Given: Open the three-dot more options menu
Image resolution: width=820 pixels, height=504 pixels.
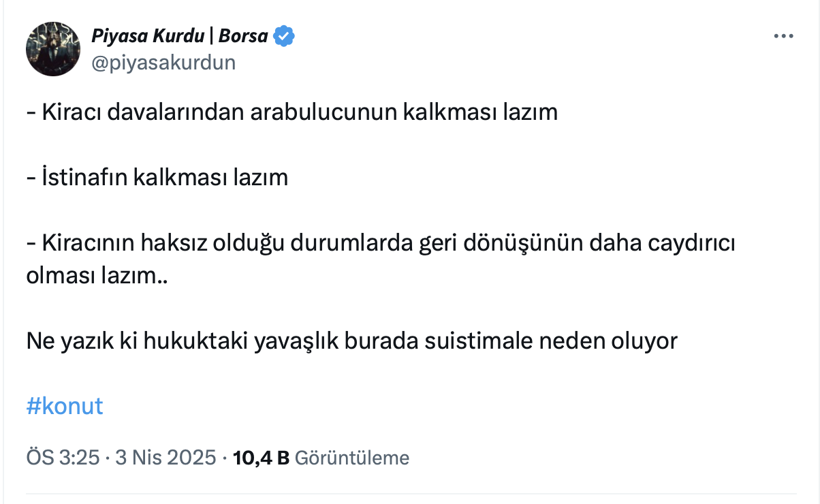Looking at the screenshot, I should click(784, 37).
